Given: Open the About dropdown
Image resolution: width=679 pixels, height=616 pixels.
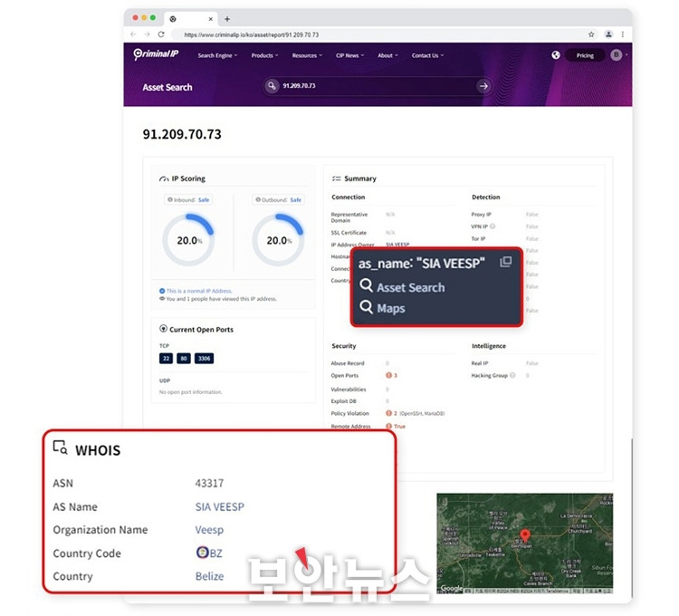Looking at the screenshot, I should click(x=387, y=55).
